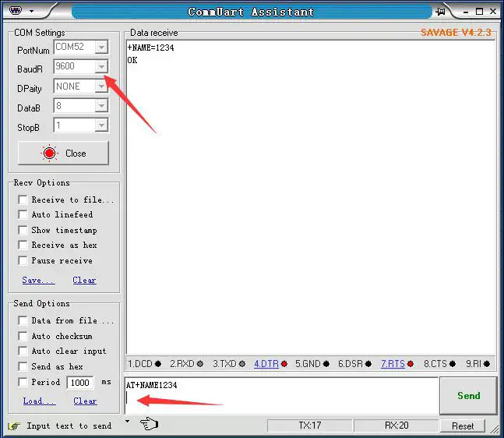The image size is (504, 438).
Task: Click the send text box with AT+NAME1234
Action: (x=281, y=396)
